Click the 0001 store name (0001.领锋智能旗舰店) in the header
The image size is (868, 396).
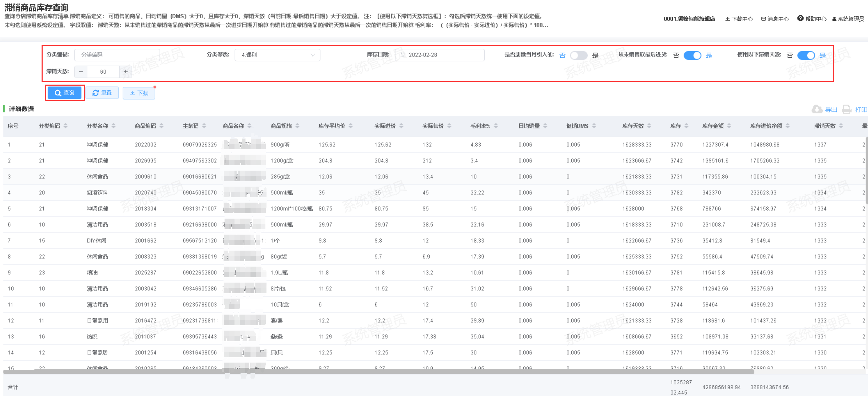[x=689, y=19]
